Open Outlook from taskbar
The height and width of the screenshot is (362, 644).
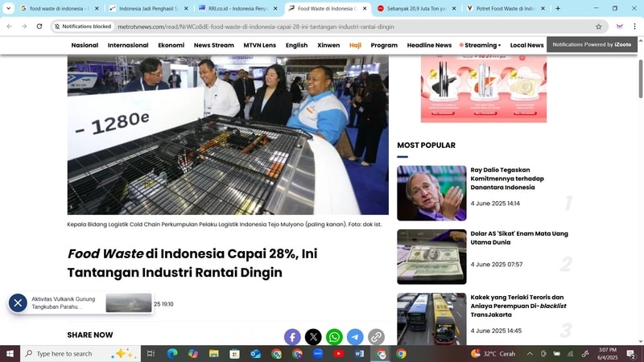(x=255, y=354)
